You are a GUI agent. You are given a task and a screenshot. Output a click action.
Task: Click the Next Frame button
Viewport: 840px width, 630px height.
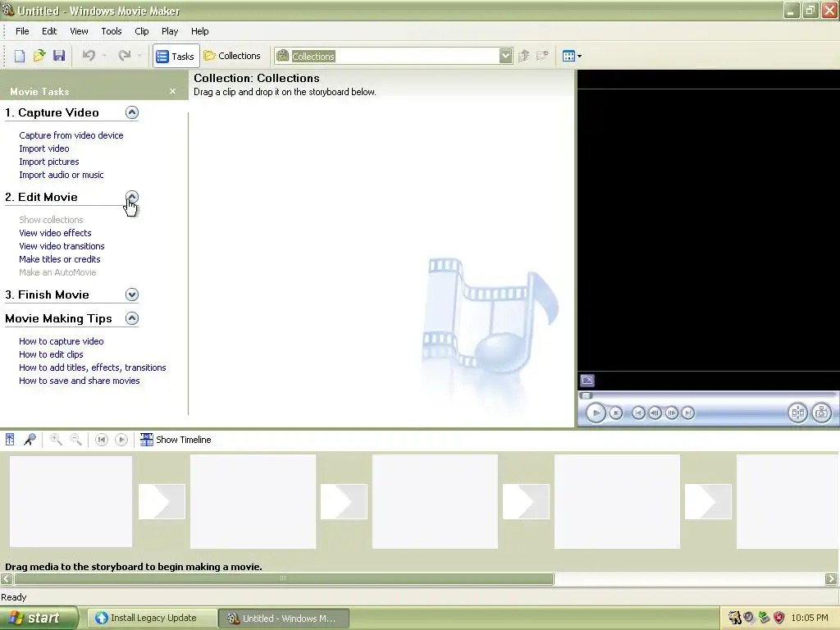coord(671,413)
